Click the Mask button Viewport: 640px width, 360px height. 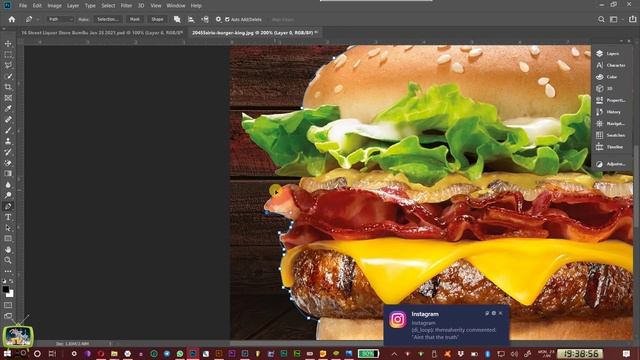pyautogui.click(x=135, y=19)
